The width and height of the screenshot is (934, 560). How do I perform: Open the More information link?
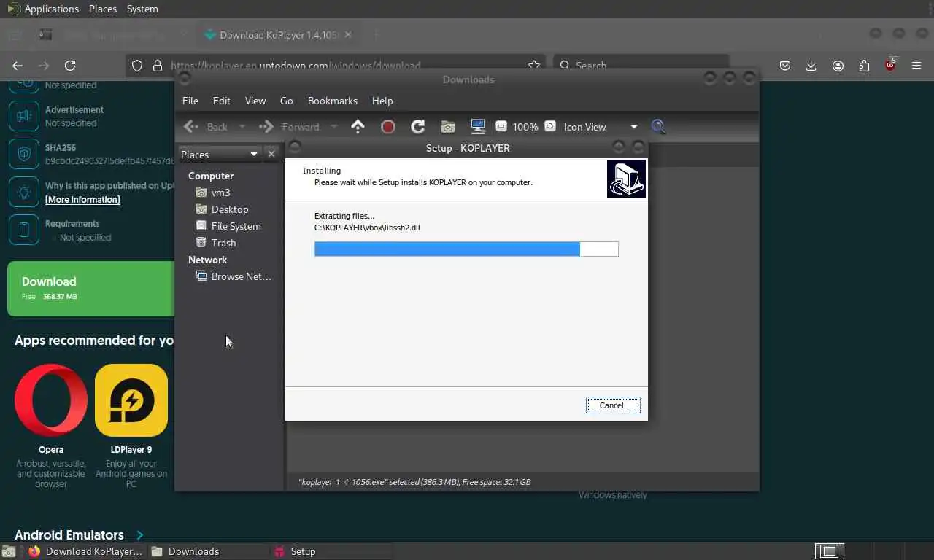click(82, 200)
